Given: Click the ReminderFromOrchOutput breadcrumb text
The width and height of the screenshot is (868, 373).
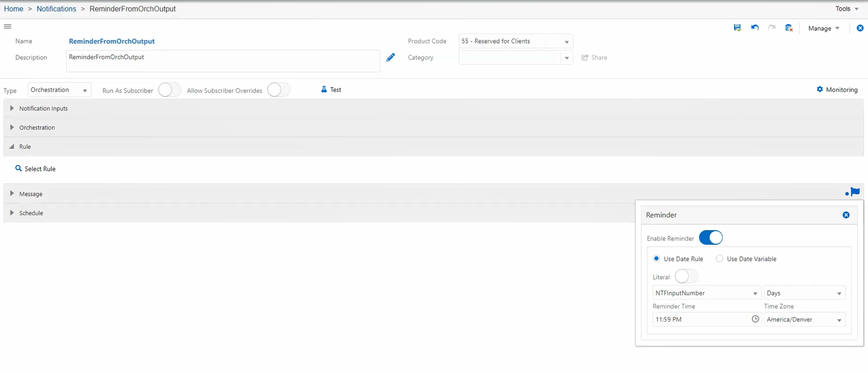Looking at the screenshot, I should coord(132,9).
